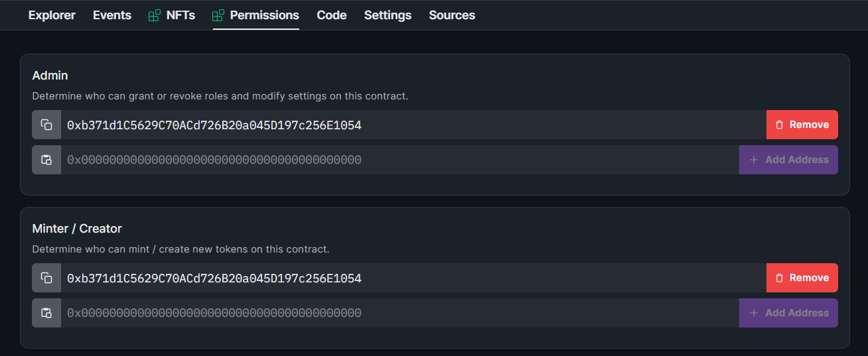Paste from clipboard into Admin address field

pos(46,160)
